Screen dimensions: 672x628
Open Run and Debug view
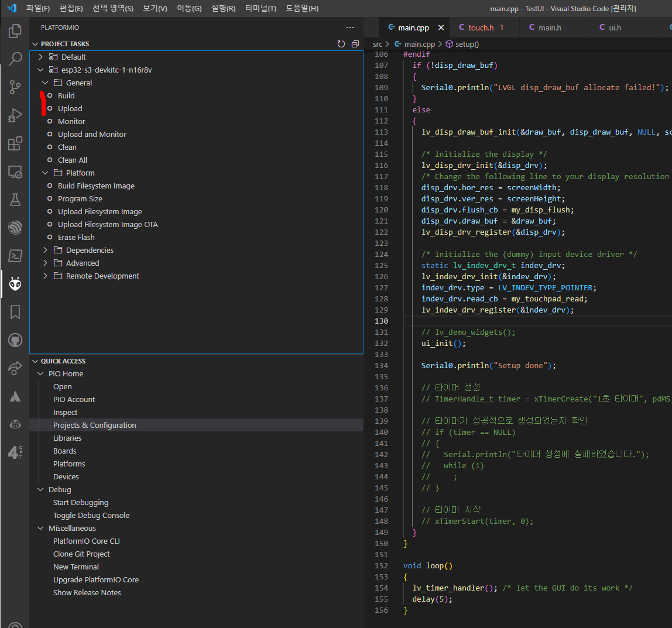coord(15,115)
